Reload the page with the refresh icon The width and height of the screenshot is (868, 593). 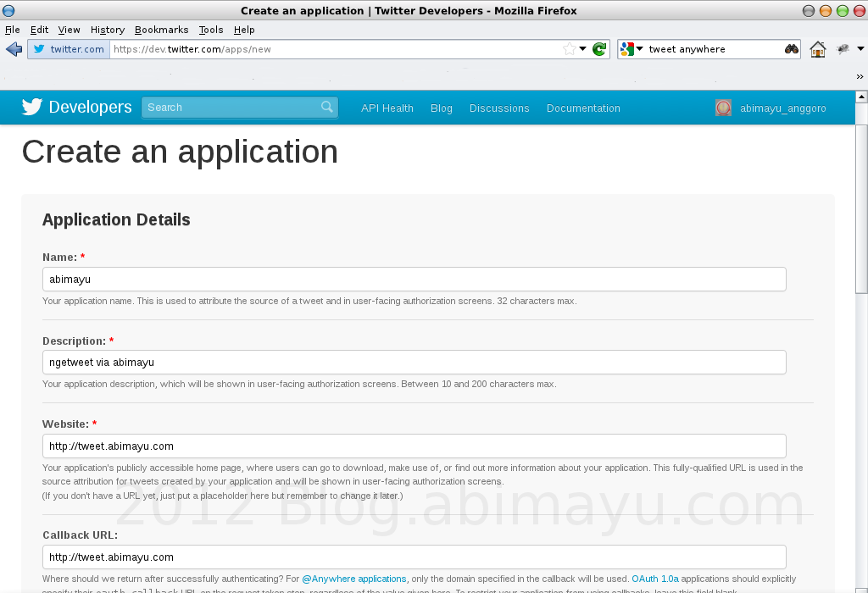599,49
